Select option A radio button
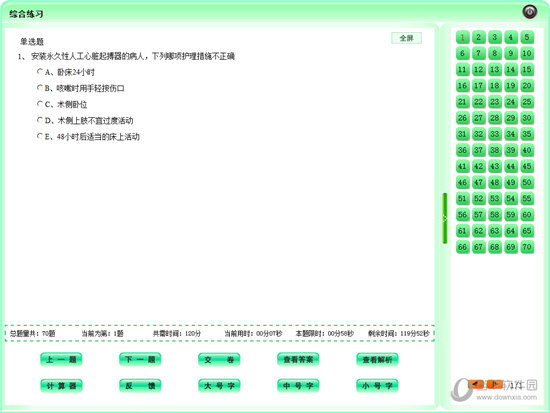The height and width of the screenshot is (413, 550). pyautogui.click(x=40, y=72)
